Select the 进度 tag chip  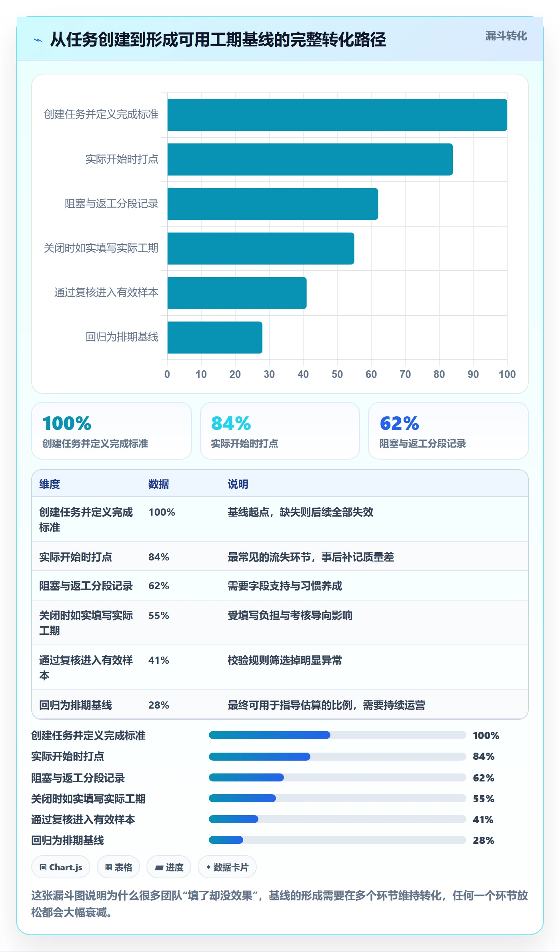pyautogui.click(x=169, y=867)
